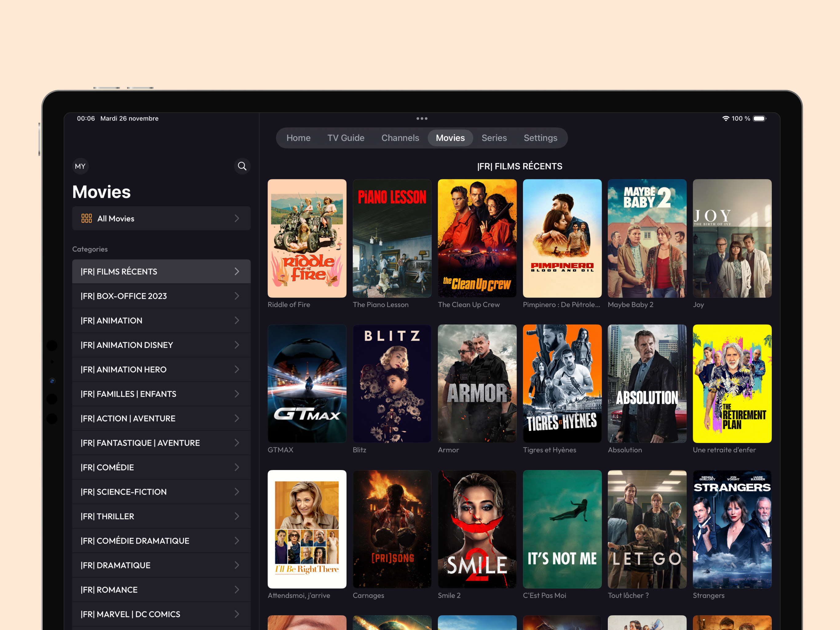The width and height of the screenshot is (840, 630).
Task: Click the 'Attendsmoi, j'arrive' title text
Action: pos(299,596)
